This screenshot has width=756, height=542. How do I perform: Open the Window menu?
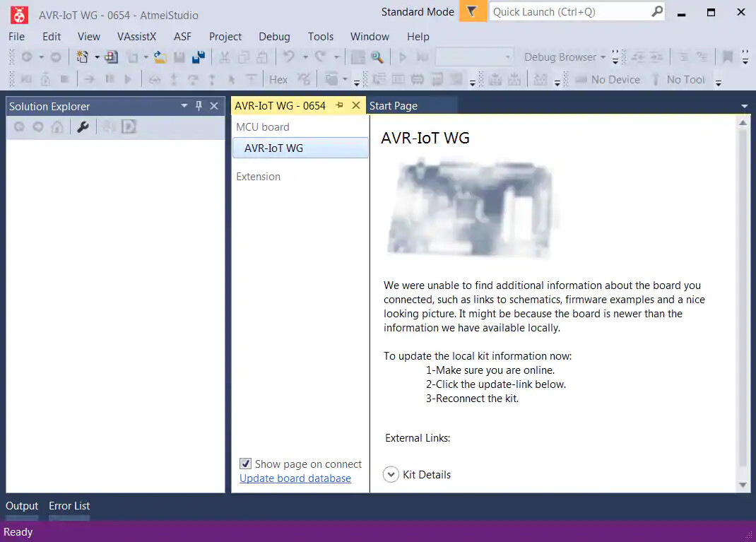point(370,37)
